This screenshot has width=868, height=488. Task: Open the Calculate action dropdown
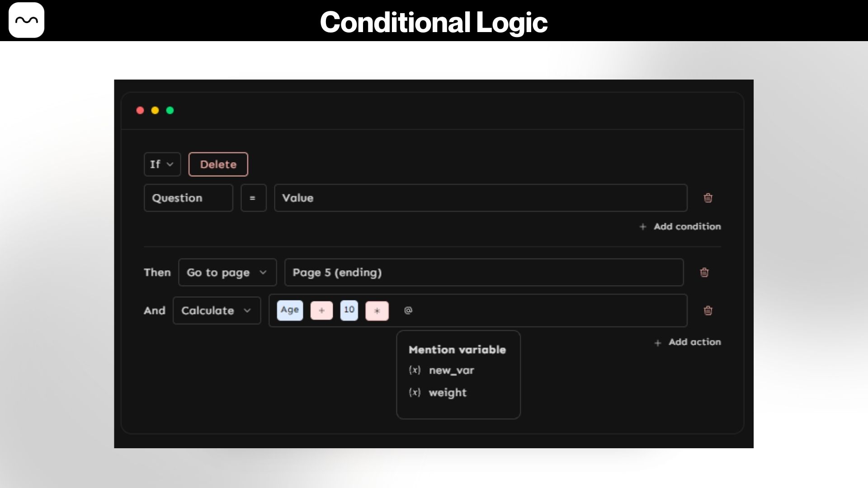click(x=217, y=310)
